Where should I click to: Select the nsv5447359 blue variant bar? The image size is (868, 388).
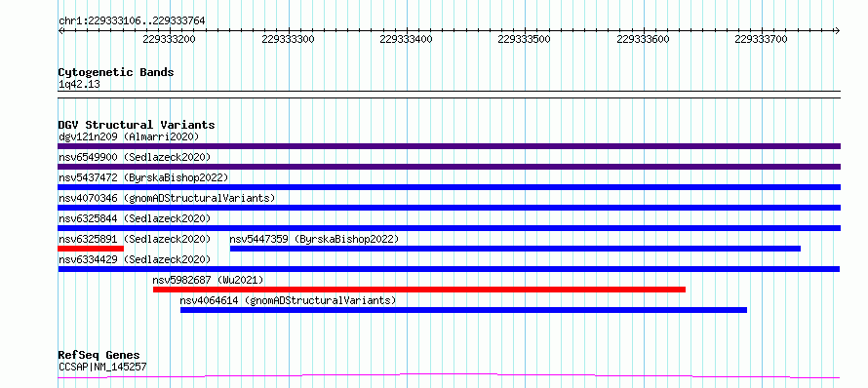tap(515, 249)
